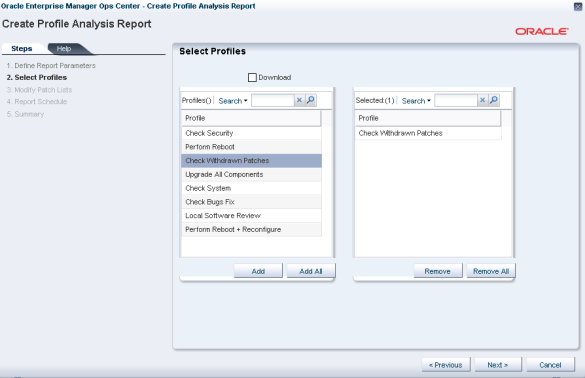
Task: Cancel the report wizard
Action: pyautogui.click(x=550, y=365)
